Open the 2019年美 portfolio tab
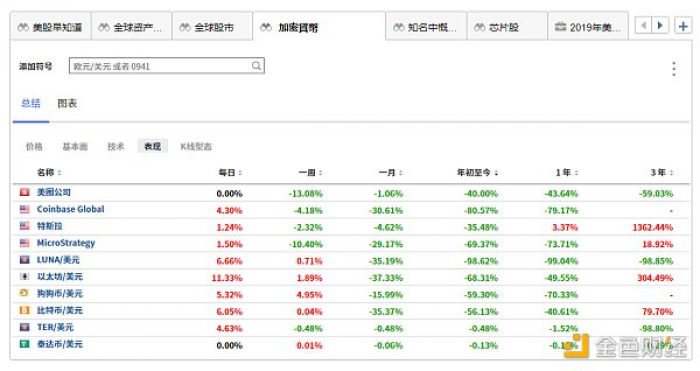Viewport: 700px width, 371px height. (588, 27)
